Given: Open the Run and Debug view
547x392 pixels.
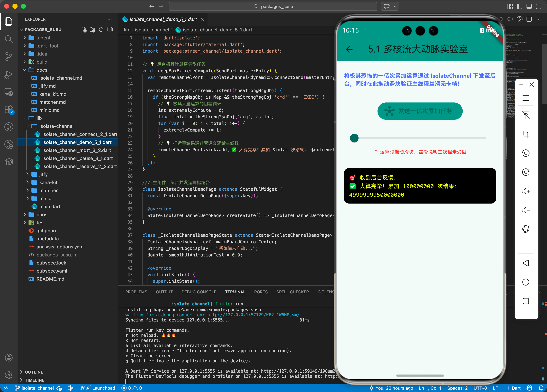Looking at the screenshot, I should [9, 75].
